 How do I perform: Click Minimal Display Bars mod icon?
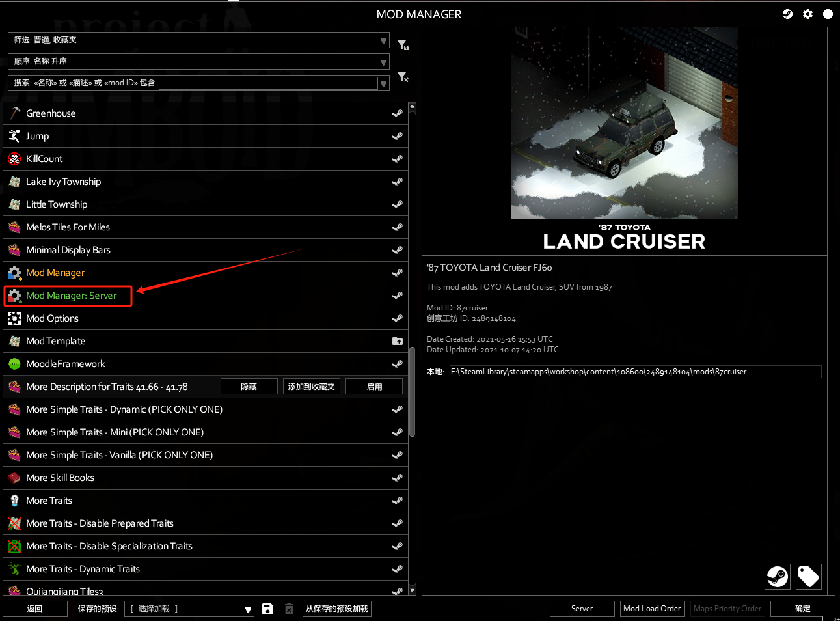click(14, 250)
